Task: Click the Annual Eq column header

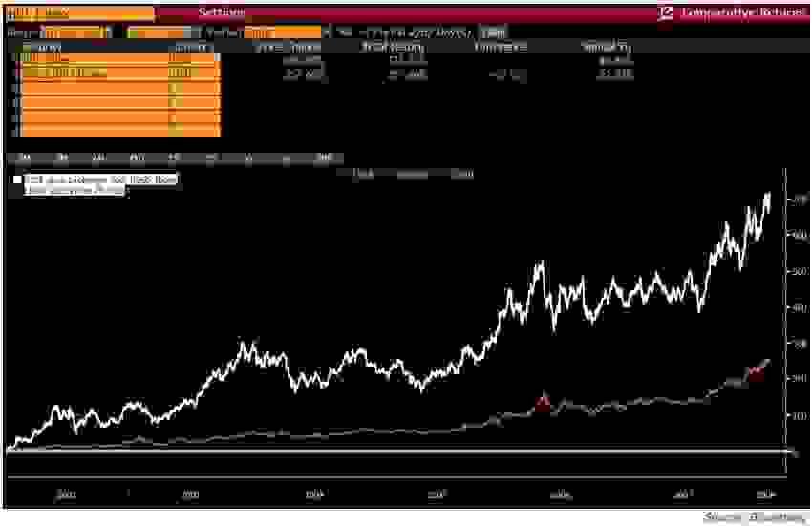Action: click(x=607, y=48)
